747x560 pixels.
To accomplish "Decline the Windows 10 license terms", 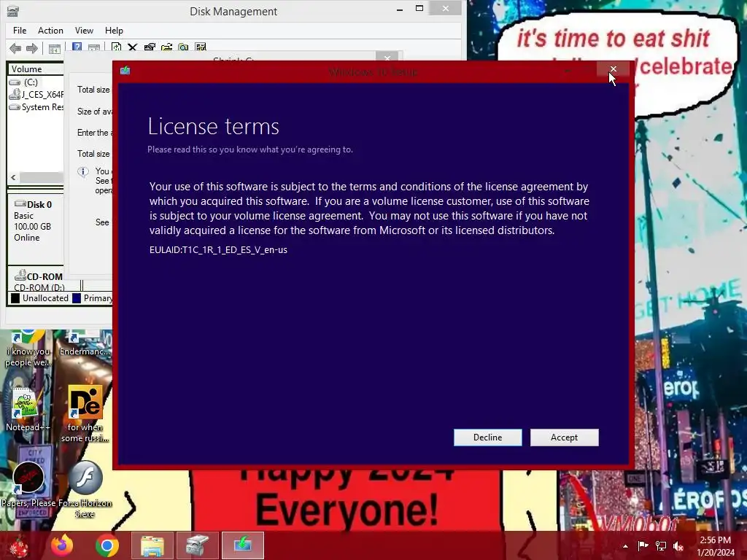I will 487,437.
